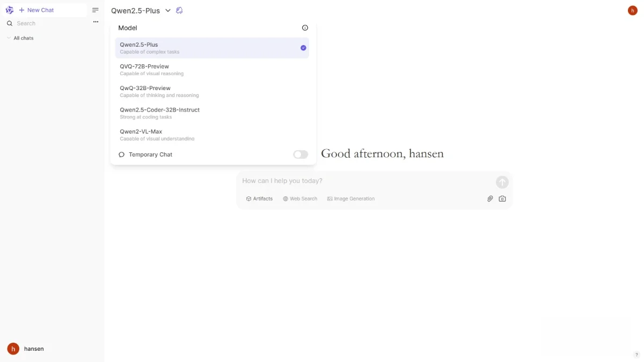Select the Qwen logo in the sidebar
644x362 pixels.
(9, 10)
